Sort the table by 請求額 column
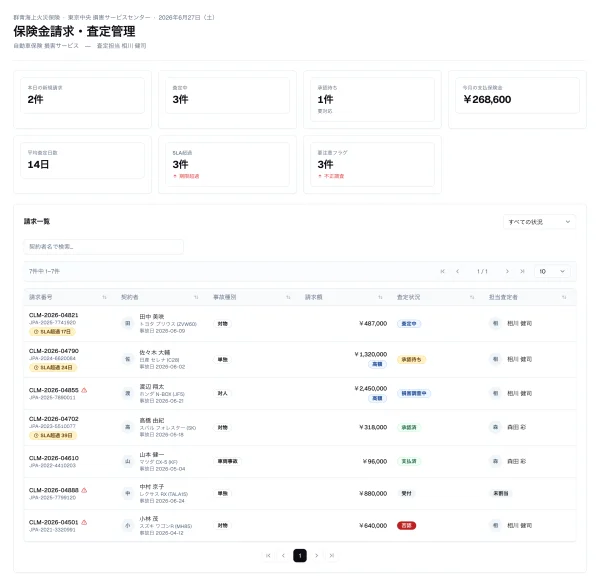The image size is (600, 586). pyautogui.click(x=380, y=297)
